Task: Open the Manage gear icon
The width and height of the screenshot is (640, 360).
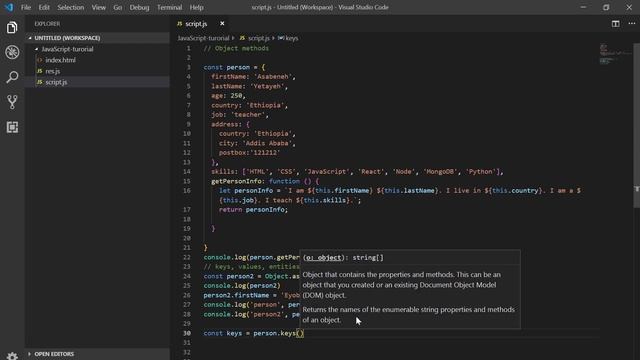Action: click(x=12, y=356)
